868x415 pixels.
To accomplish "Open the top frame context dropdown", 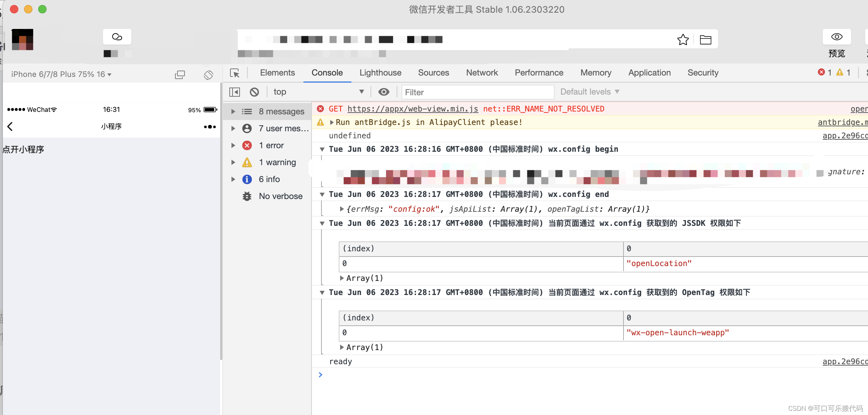I will [318, 91].
